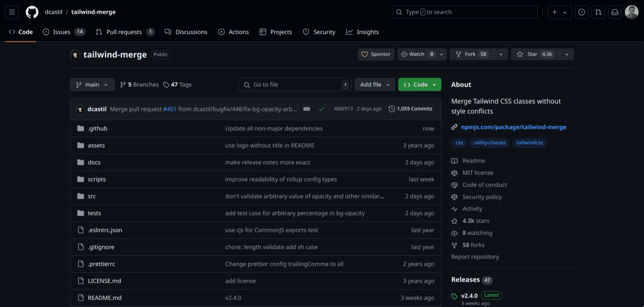
Task: Open the .eslintrc.json file
Action: point(105,230)
